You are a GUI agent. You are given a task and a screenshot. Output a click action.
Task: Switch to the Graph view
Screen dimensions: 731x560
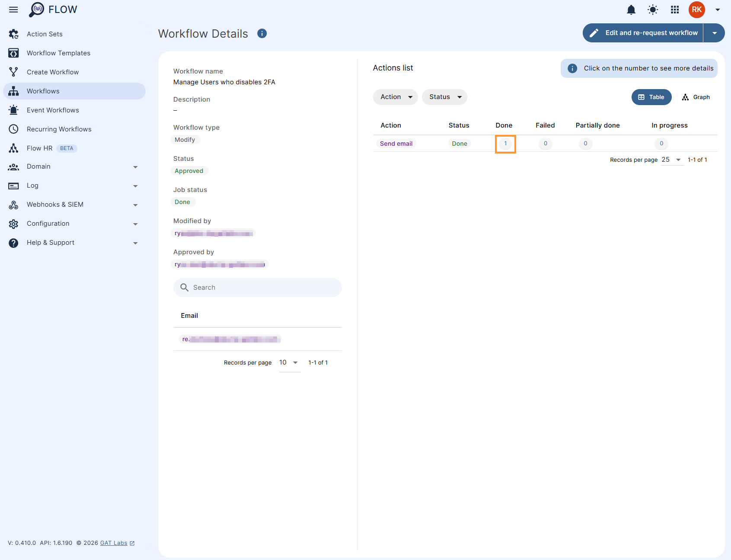(696, 97)
